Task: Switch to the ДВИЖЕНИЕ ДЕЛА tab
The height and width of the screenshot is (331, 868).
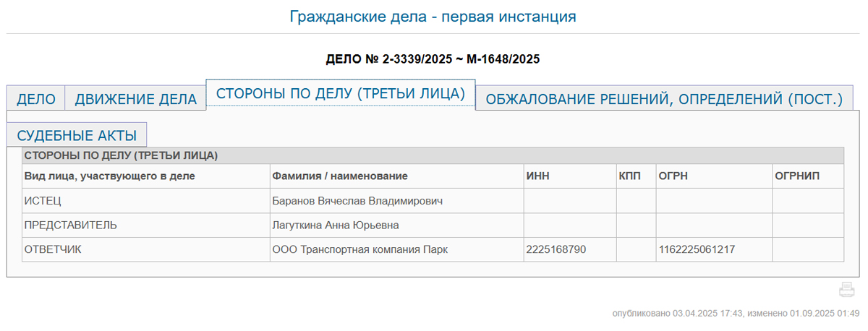Action: 136,99
